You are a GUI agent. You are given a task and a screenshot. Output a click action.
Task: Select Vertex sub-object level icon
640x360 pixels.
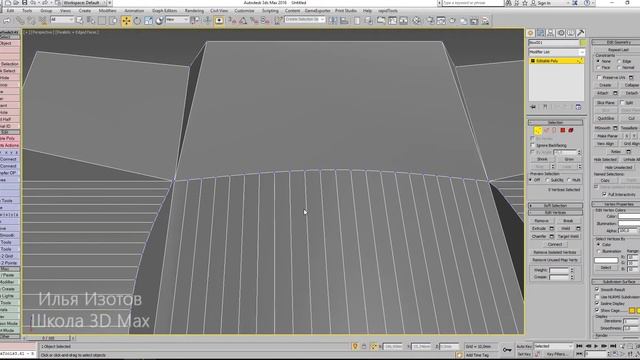click(x=538, y=130)
